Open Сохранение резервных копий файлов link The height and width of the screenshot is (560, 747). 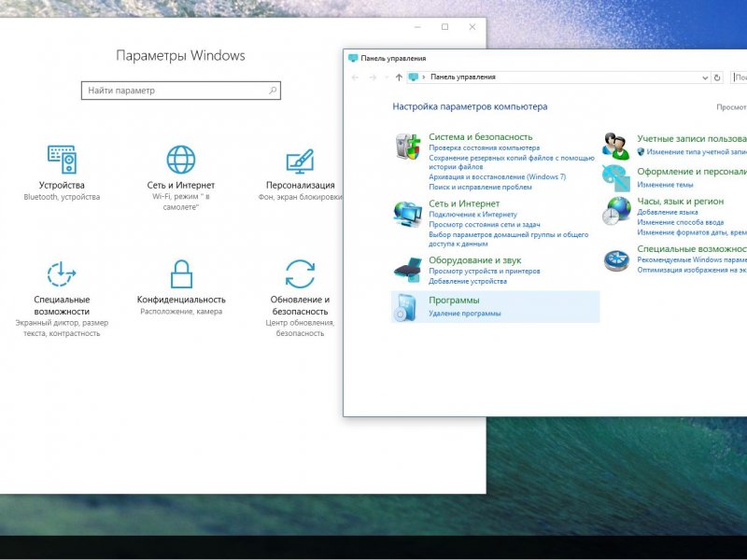click(x=512, y=162)
